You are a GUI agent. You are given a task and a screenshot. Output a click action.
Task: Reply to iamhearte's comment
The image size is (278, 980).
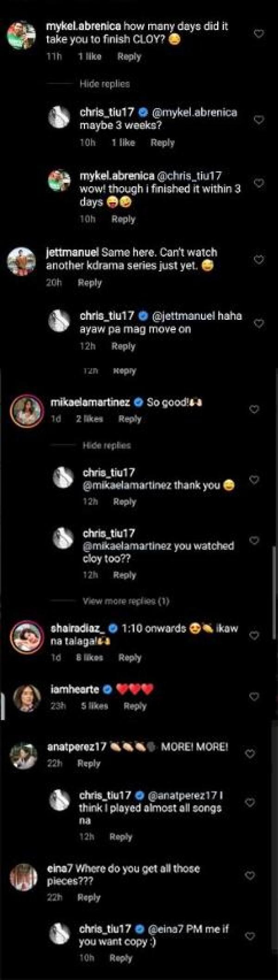coord(135,706)
